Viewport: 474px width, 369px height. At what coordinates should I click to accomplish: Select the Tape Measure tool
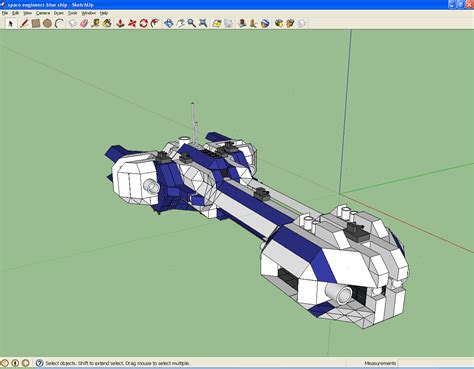(96, 23)
